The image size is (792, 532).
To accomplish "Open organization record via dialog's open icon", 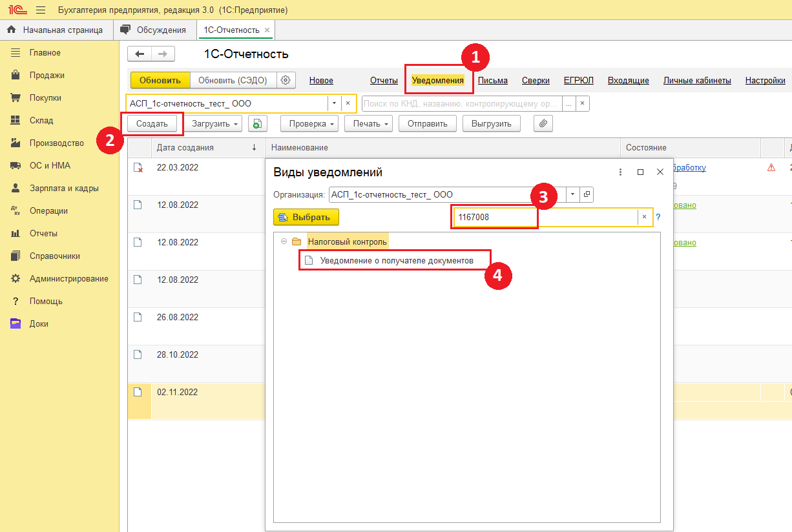I will pyautogui.click(x=587, y=194).
